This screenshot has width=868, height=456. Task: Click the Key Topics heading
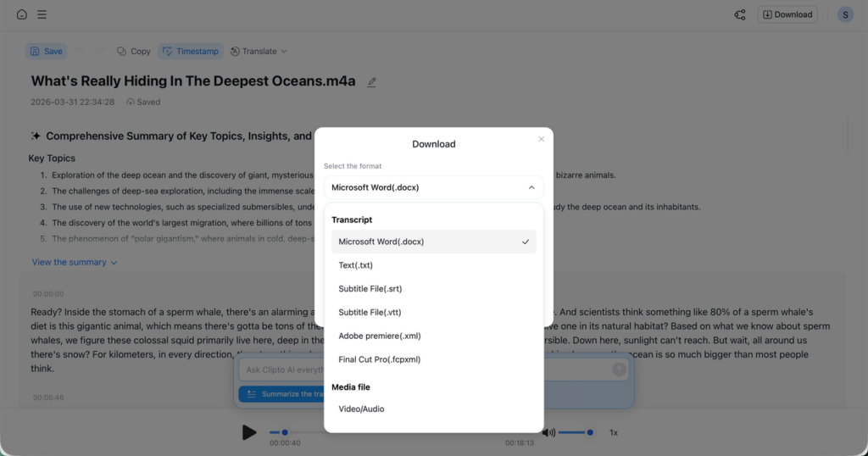point(52,158)
